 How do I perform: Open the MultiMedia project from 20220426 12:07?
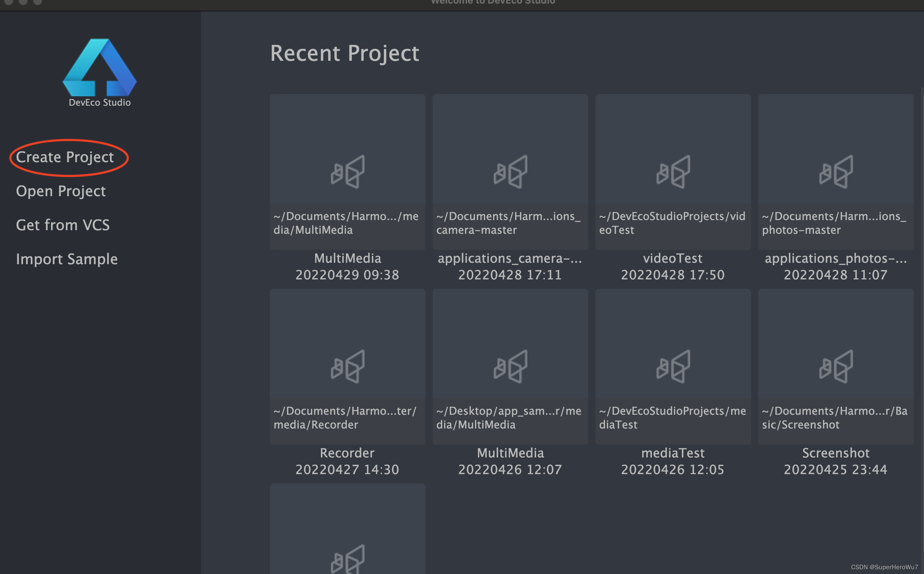point(510,366)
